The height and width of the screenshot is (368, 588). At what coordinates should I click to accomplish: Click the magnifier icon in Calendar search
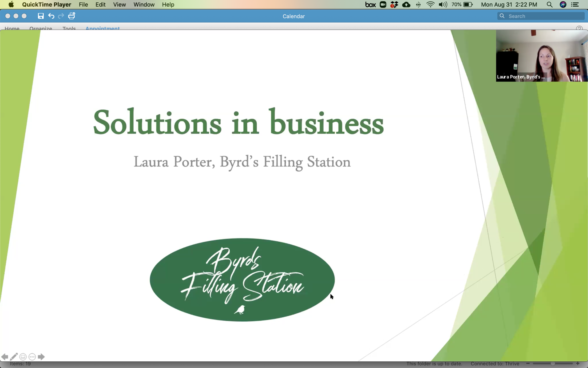coord(502,16)
